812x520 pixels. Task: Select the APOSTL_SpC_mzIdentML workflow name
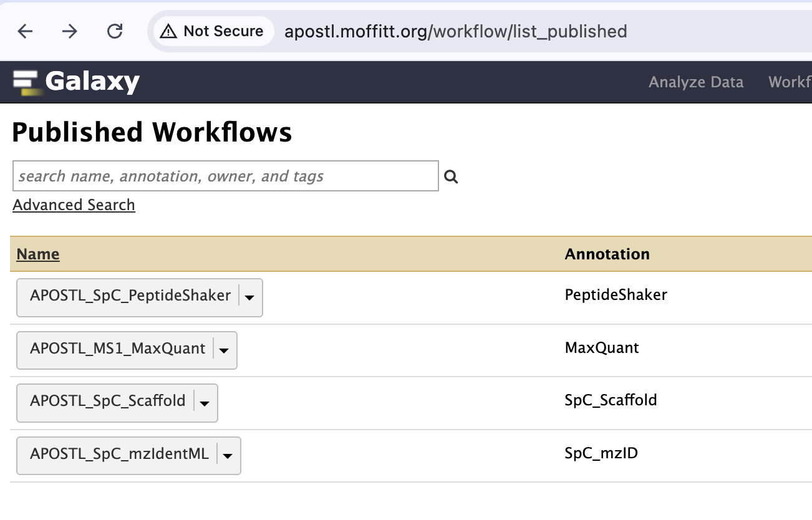tap(119, 454)
